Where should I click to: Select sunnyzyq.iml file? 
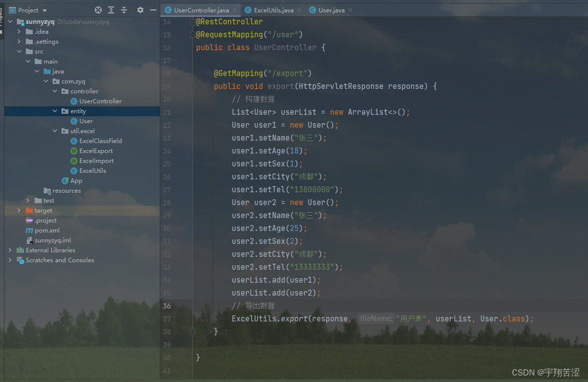pyautogui.click(x=53, y=240)
